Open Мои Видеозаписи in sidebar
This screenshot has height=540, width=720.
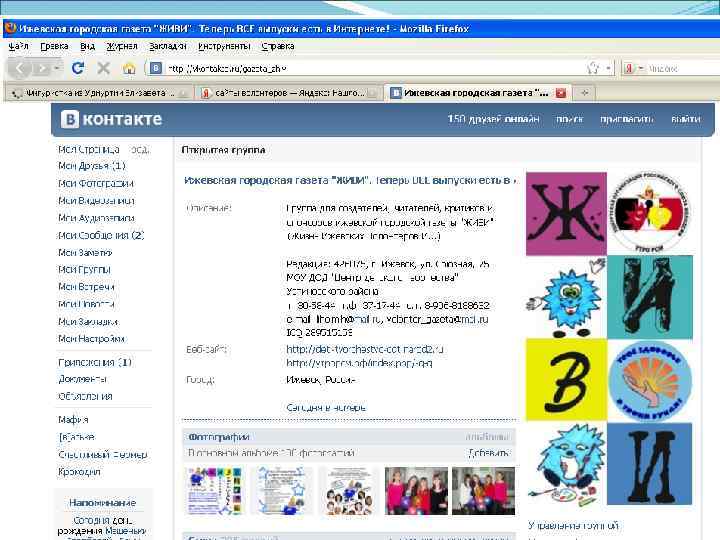(96, 201)
